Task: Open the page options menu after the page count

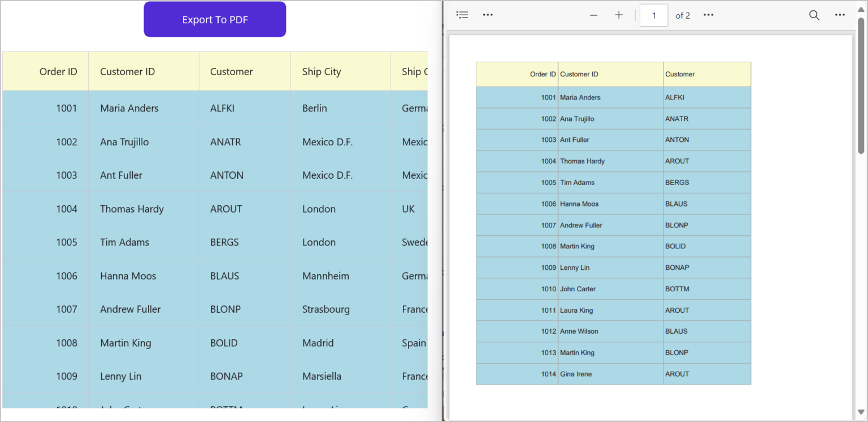Action: (708, 15)
